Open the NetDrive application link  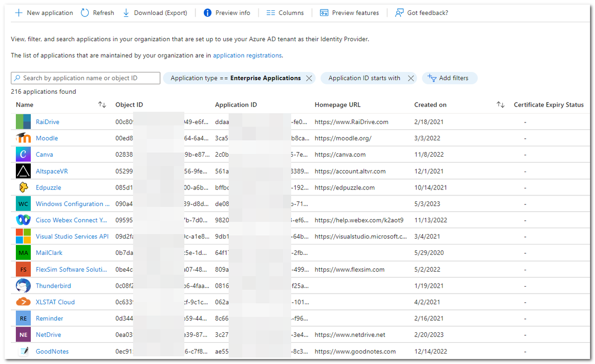(x=48, y=335)
